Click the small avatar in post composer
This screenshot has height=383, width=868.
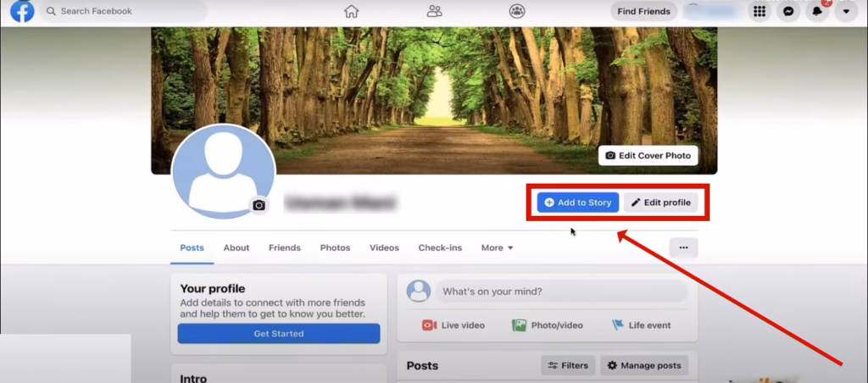click(x=419, y=291)
